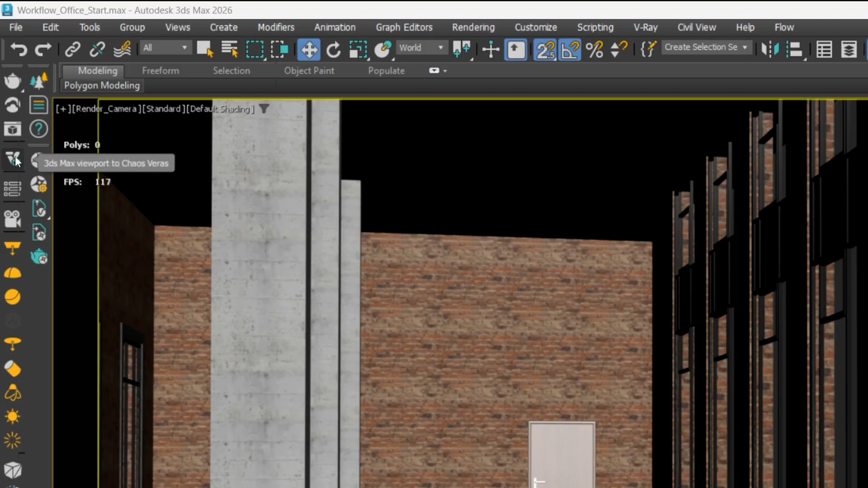Open Create Selection Set dropdown

pos(706,47)
